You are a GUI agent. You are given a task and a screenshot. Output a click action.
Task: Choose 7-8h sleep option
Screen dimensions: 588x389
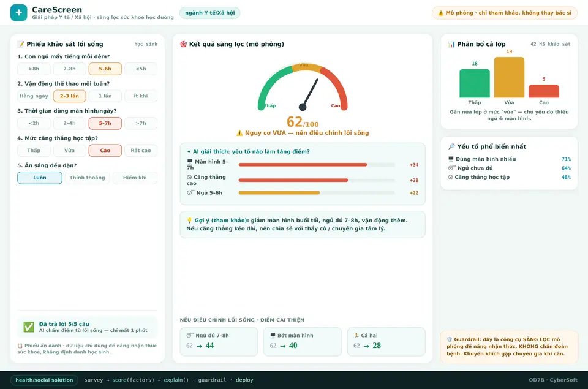tap(69, 69)
